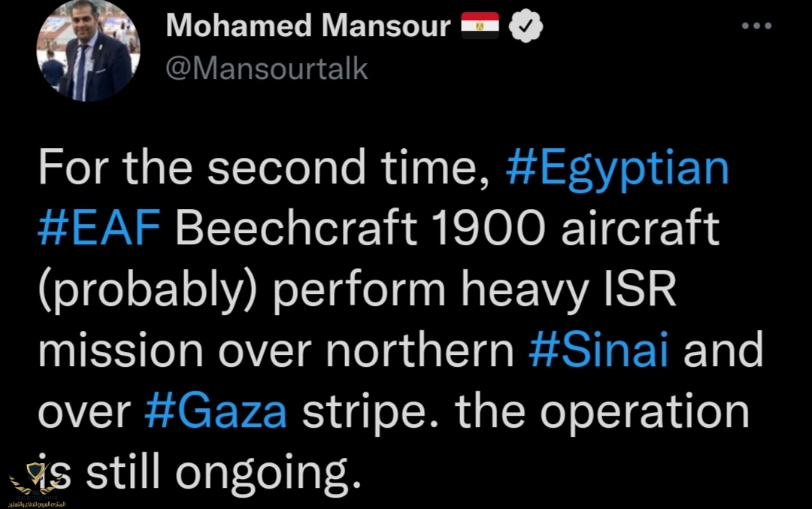The image size is (812, 509).
Task: Visit the @Mansourtalk handle
Action: click(267, 69)
